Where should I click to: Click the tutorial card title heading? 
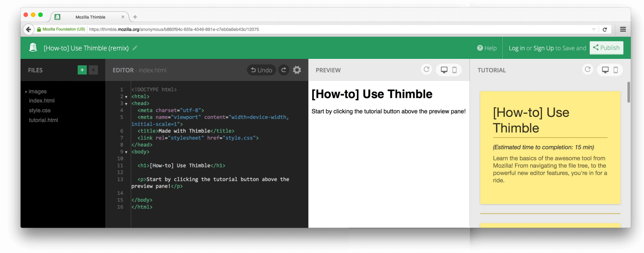pyautogui.click(x=531, y=120)
